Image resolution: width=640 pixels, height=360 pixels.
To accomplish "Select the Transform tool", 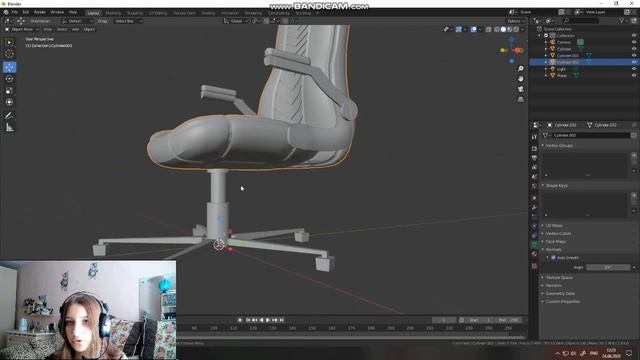I will (9, 102).
